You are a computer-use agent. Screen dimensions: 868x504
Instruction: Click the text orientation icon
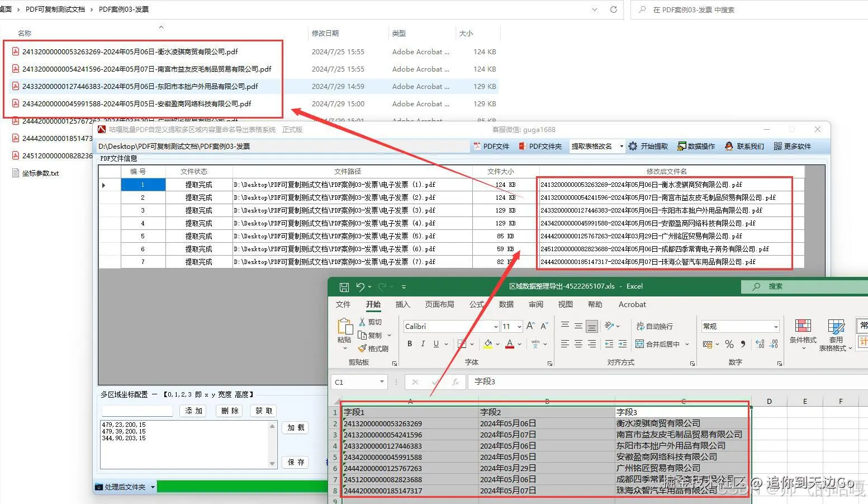pyautogui.click(x=610, y=326)
